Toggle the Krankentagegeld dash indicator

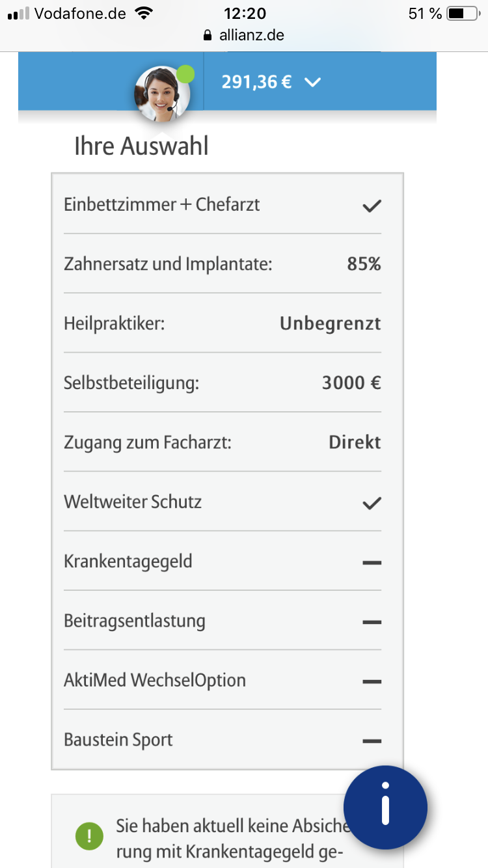click(372, 562)
